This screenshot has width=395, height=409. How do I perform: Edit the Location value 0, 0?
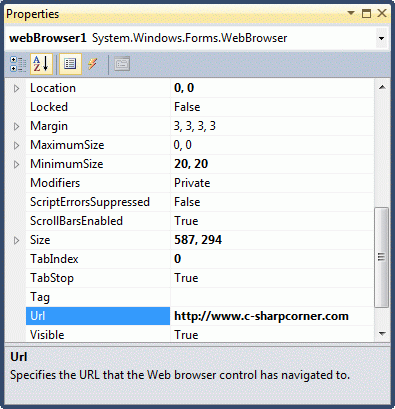(184, 88)
